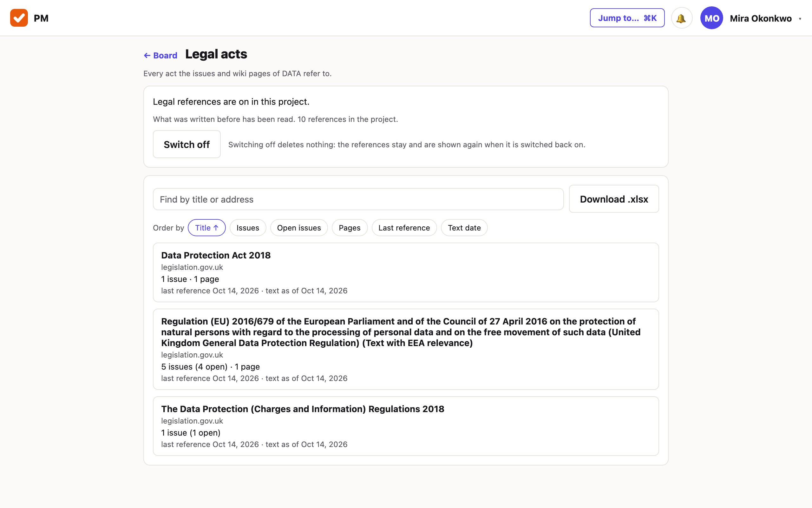812x508 pixels.
Task: Click the Mira Okonkwo user name
Action: [761, 18]
